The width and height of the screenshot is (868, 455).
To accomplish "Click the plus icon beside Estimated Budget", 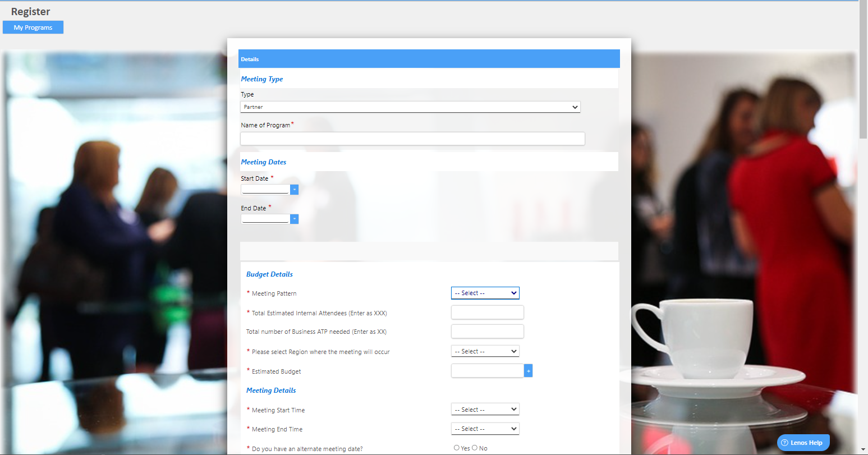I will pyautogui.click(x=528, y=371).
